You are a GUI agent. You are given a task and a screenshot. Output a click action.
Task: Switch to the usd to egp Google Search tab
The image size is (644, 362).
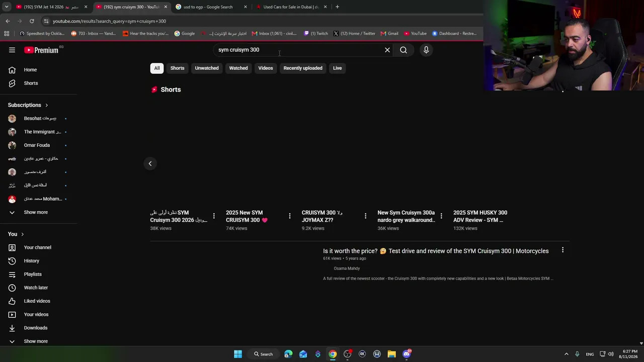207,7
